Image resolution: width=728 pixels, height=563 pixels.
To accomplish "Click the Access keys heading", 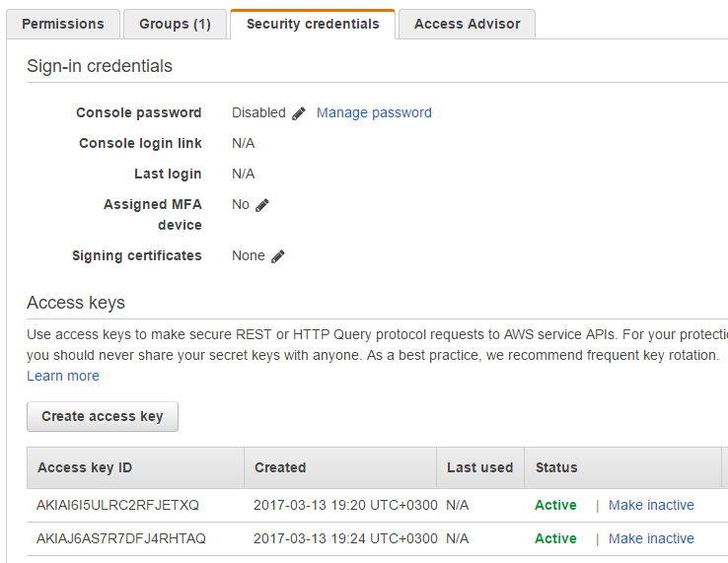I will [76, 303].
